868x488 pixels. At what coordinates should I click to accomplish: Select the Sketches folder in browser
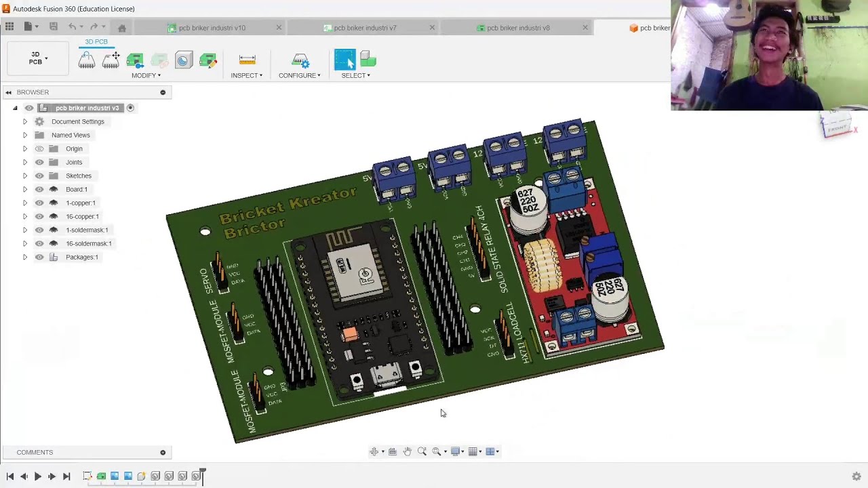click(x=79, y=176)
